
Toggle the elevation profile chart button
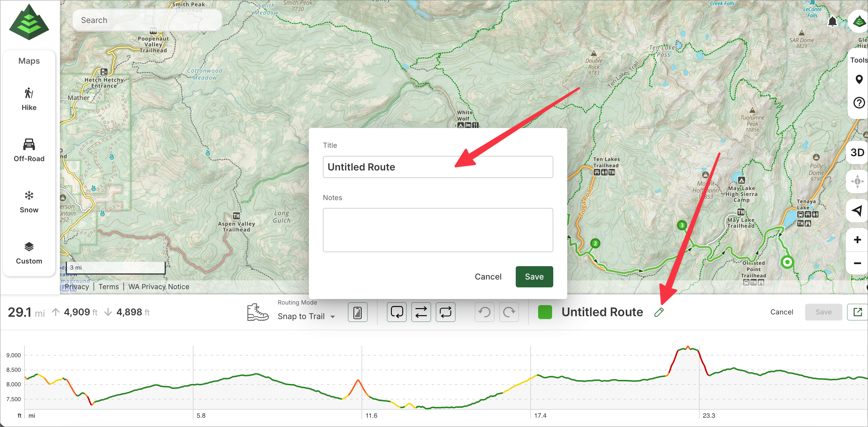357,312
